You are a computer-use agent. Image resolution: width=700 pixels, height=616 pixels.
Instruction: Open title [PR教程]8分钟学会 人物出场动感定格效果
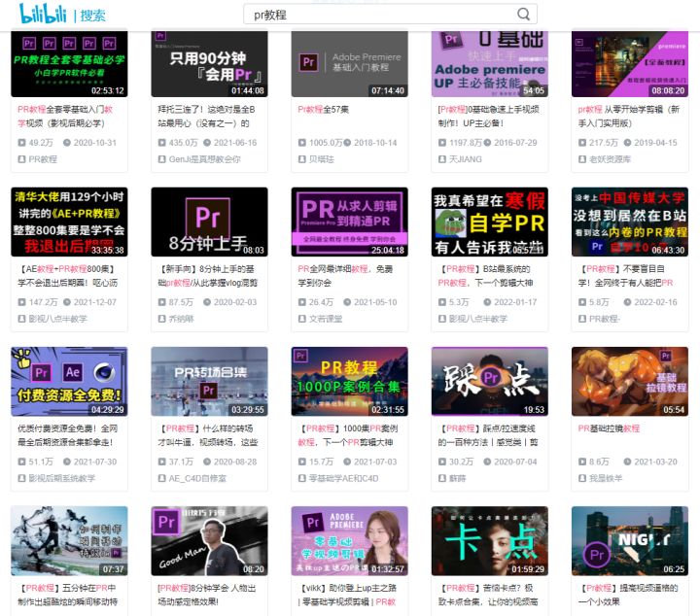207,595
